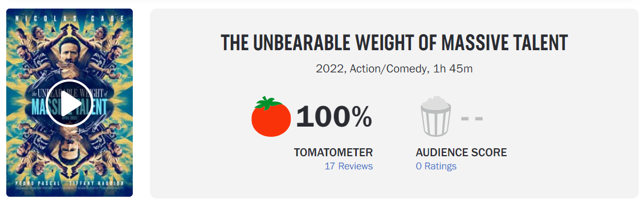The width and height of the screenshot is (644, 207).
Task: Play the movie trailer on poster
Action: [x=69, y=104]
